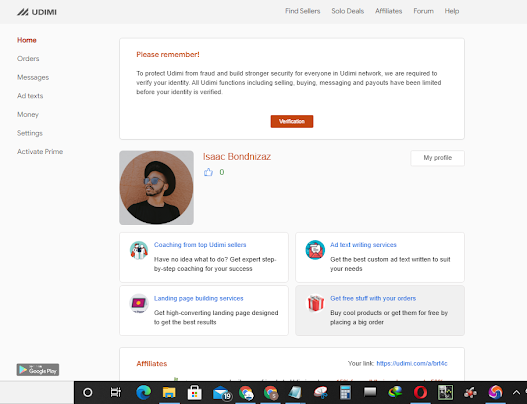Open Internet Download Manager taskbar icon
Image resolution: width=527 pixels, height=404 pixels.
395,392
